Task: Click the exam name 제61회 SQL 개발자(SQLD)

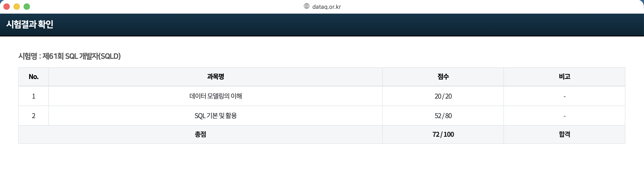Action: point(82,56)
